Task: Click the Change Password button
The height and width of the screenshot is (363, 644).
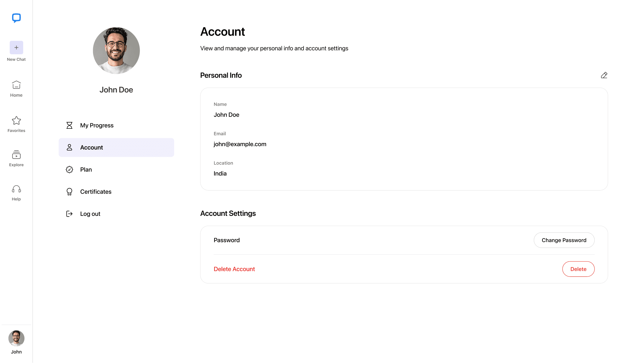Action: [x=564, y=240]
